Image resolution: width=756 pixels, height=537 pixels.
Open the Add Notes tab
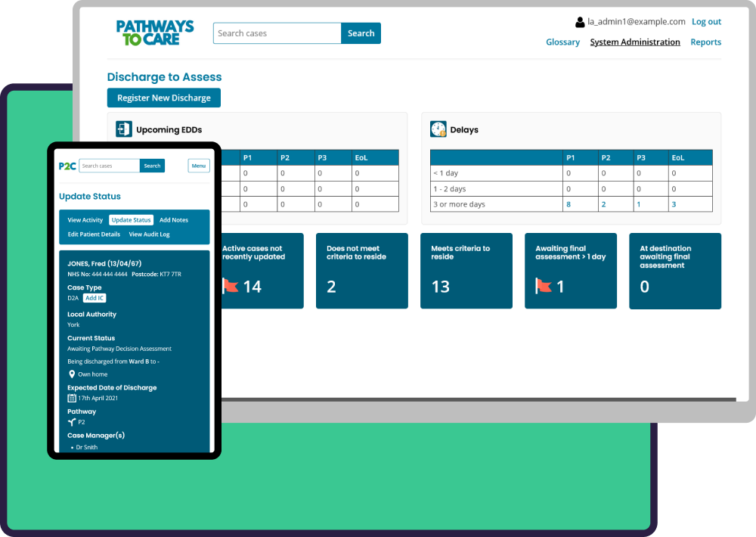[x=174, y=220]
